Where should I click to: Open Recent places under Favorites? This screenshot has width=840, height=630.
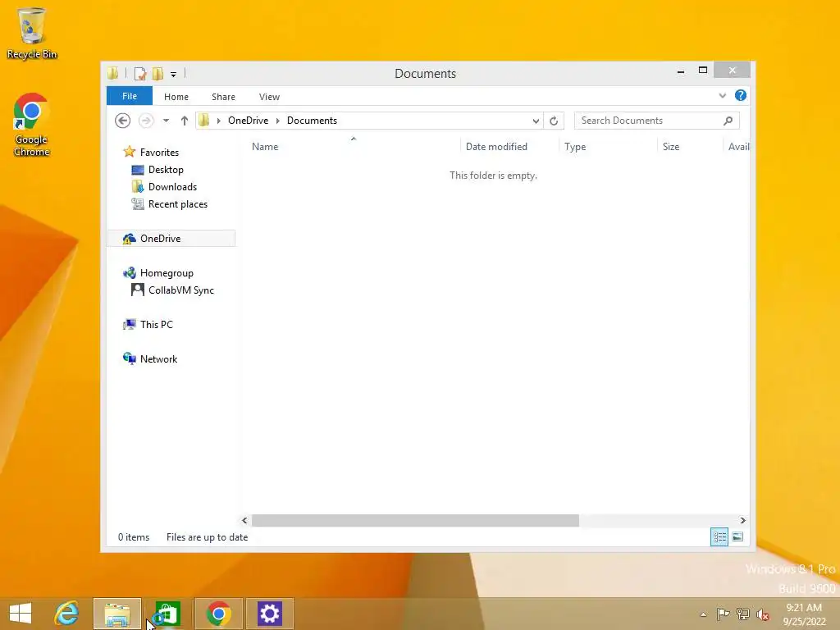(x=177, y=204)
